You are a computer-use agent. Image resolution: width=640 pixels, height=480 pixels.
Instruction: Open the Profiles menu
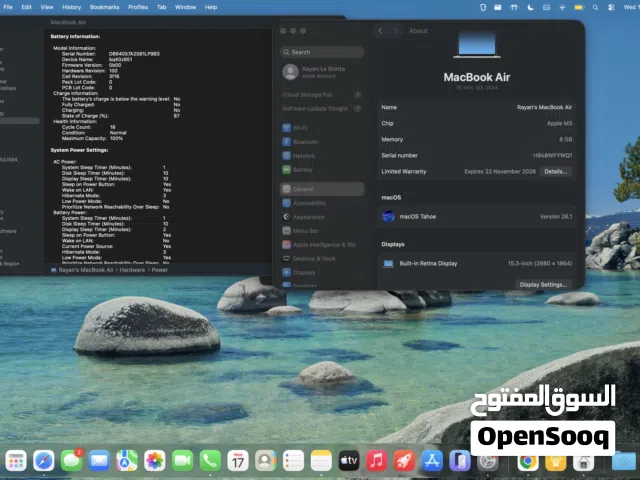click(138, 7)
